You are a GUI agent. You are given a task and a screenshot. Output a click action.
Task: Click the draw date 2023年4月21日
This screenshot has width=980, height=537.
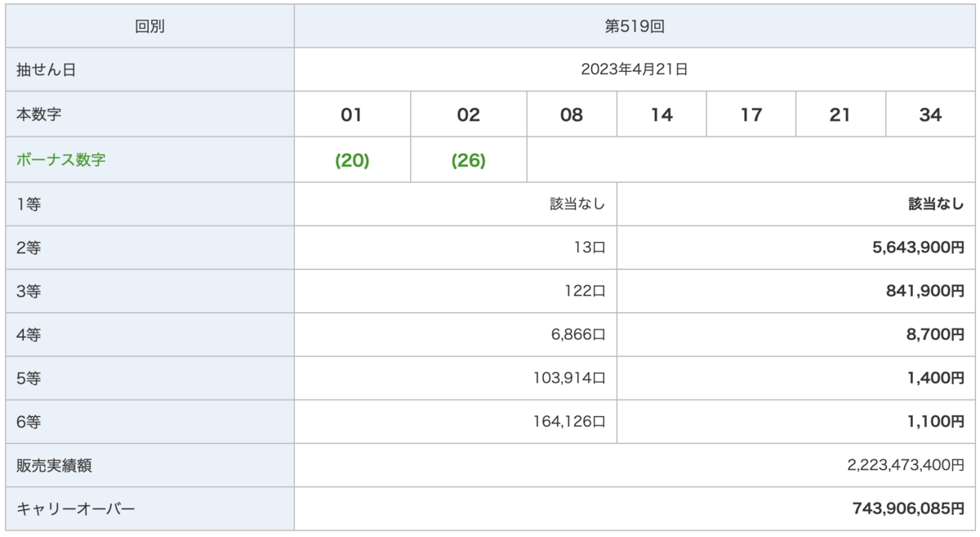(635, 70)
